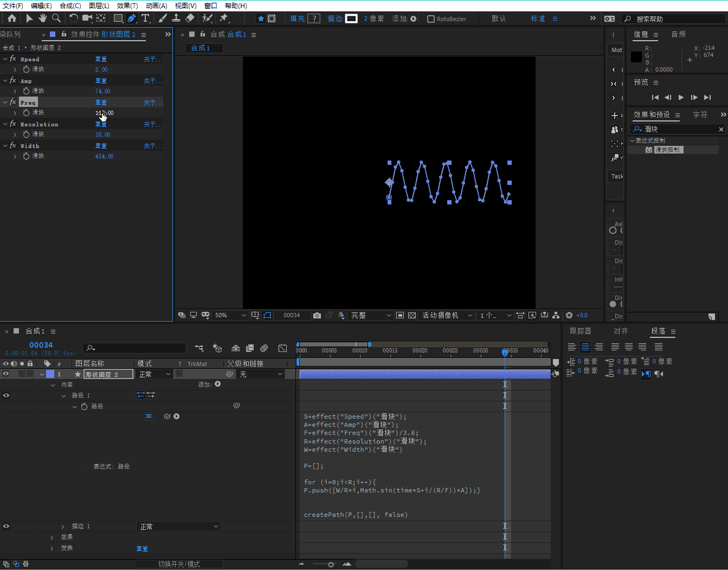Click 切换开关/模式 button
Viewport: 728px width, 570px height.
pyautogui.click(x=179, y=564)
